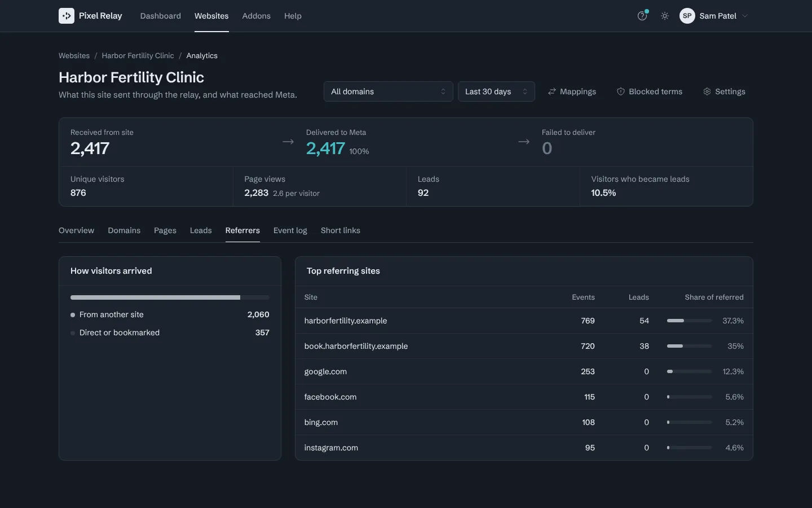812x508 pixels.
Task: Toggle the light/dark theme sun icon
Action: pyautogui.click(x=665, y=16)
